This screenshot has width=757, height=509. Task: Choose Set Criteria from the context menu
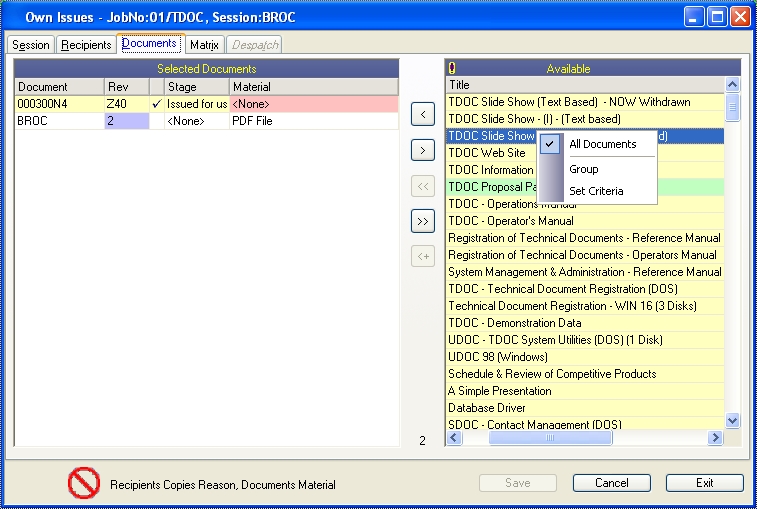(x=596, y=191)
